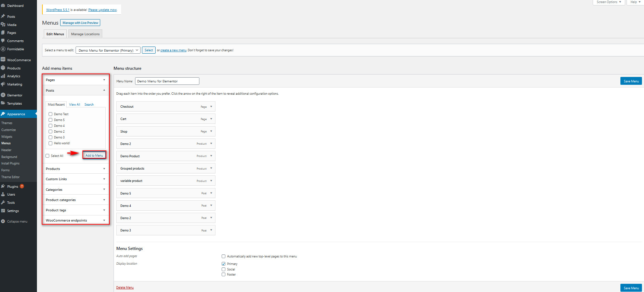The width and height of the screenshot is (644, 292).
Task: Open the select a menu dropdown
Action: click(108, 50)
